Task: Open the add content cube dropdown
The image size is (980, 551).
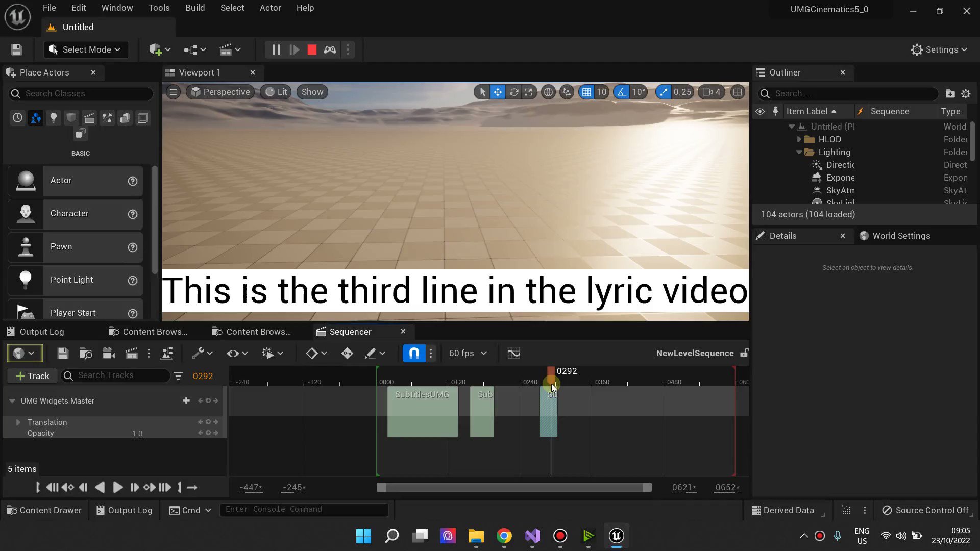Action: tap(160, 49)
